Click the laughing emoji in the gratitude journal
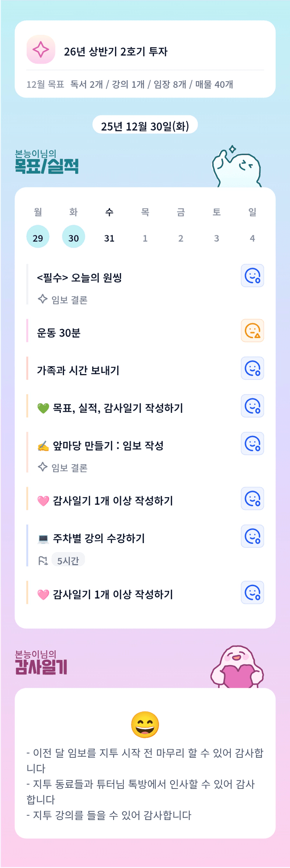Screen dimensions: 290x868 click(x=145, y=725)
